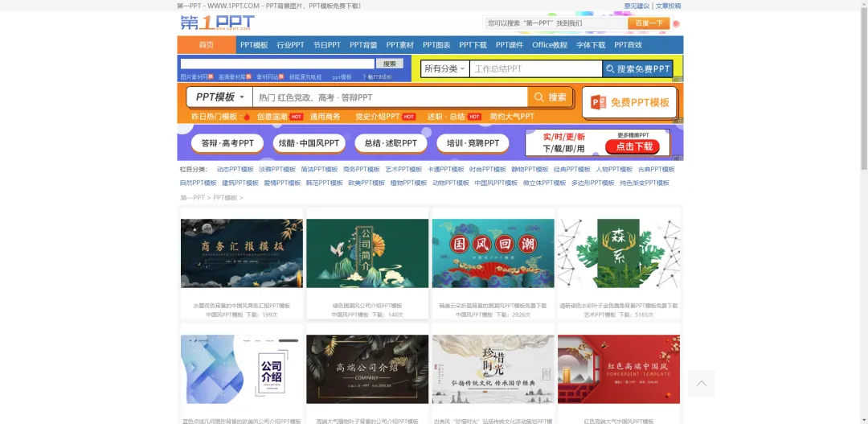Viewport: 868px width, 424px height.
Task: Open 绿色国潮风公司介绍PPT模板 title link
Action: click(x=367, y=306)
